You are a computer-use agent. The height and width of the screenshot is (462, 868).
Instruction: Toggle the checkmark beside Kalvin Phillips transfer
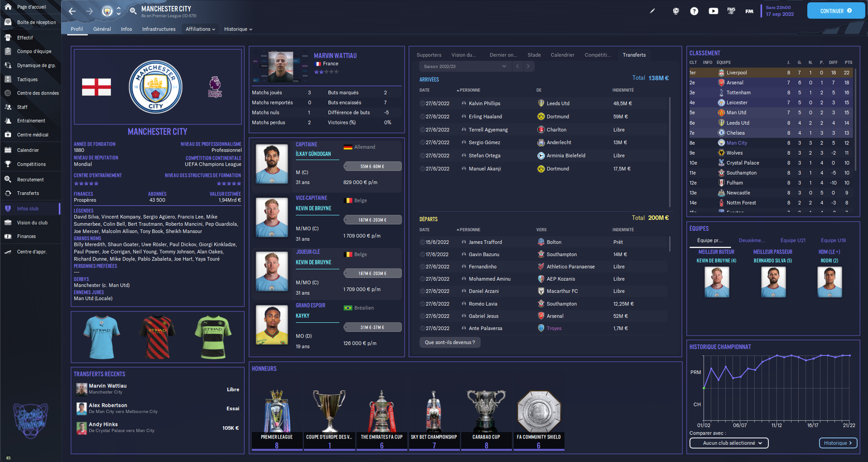pyautogui.click(x=422, y=104)
